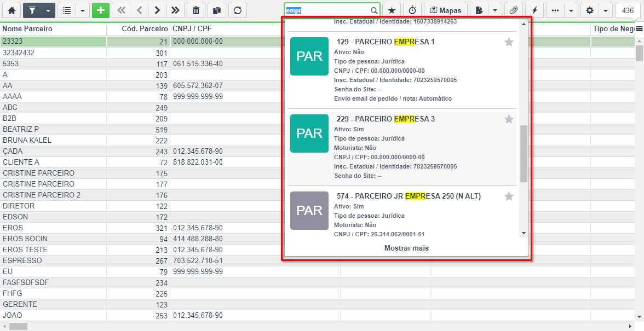Jump to last record double-right arrow
Viewport: 644px width, 331px height.
(175, 10)
